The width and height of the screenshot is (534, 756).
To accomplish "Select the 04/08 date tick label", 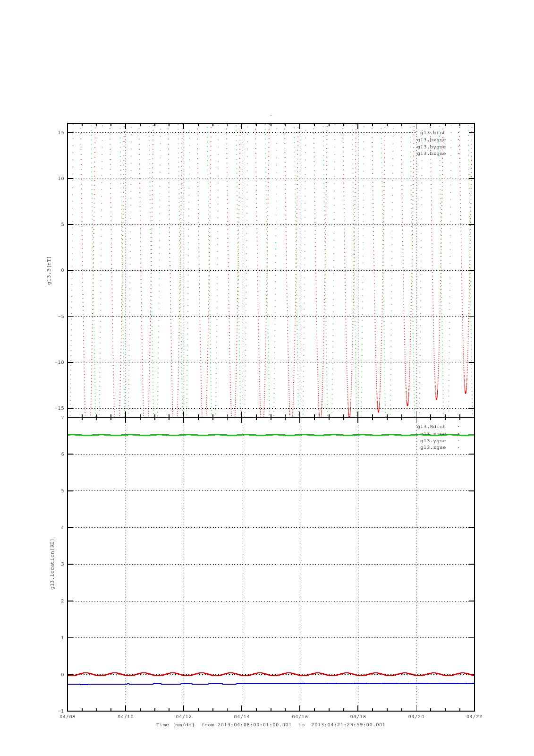I will tap(68, 717).
